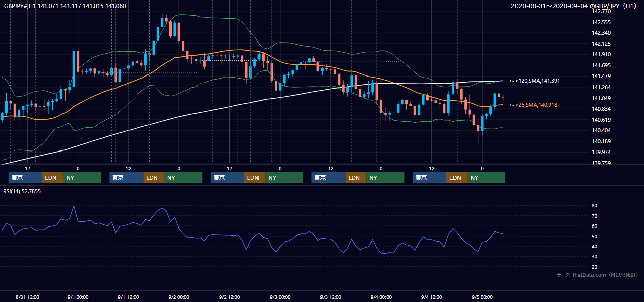This screenshot has height=302, width=644.
Task: Select the 25 SMA 140.918 label
Action: pos(534,105)
